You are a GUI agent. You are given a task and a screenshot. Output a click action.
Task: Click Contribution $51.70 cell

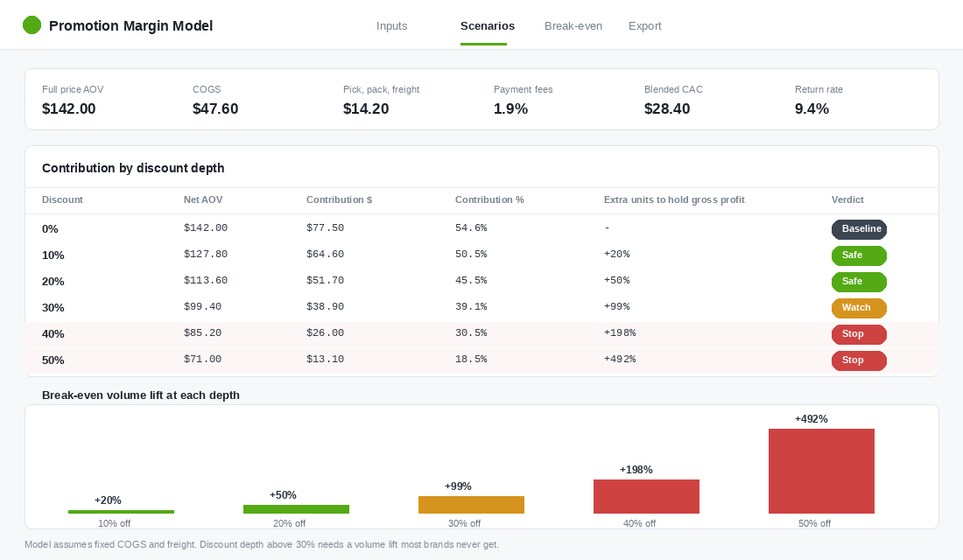point(325,281)
